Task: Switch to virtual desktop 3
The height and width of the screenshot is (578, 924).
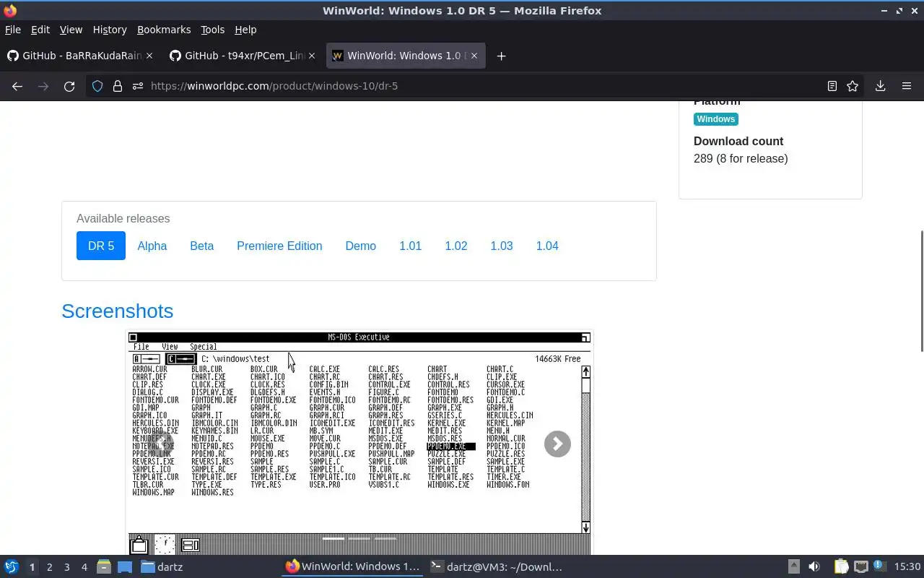Action: point(67,567)
